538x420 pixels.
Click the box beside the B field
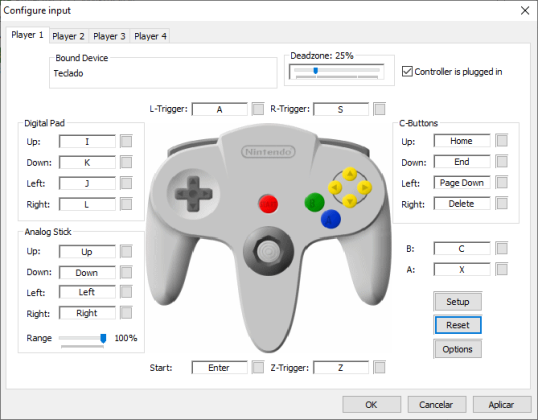coord(502,248)
